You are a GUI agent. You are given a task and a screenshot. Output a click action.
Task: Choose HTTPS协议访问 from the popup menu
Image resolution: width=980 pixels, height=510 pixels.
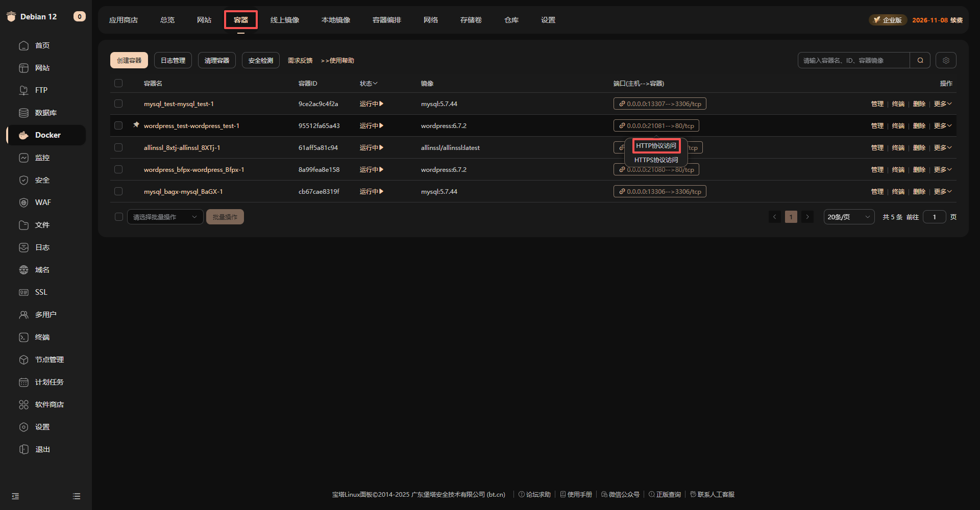656,160
